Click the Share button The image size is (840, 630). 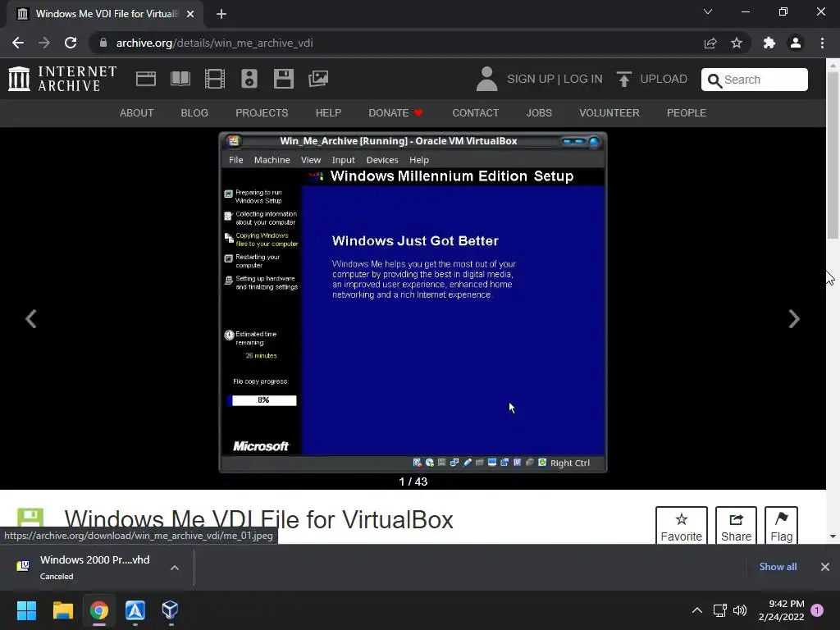[736, 526]
